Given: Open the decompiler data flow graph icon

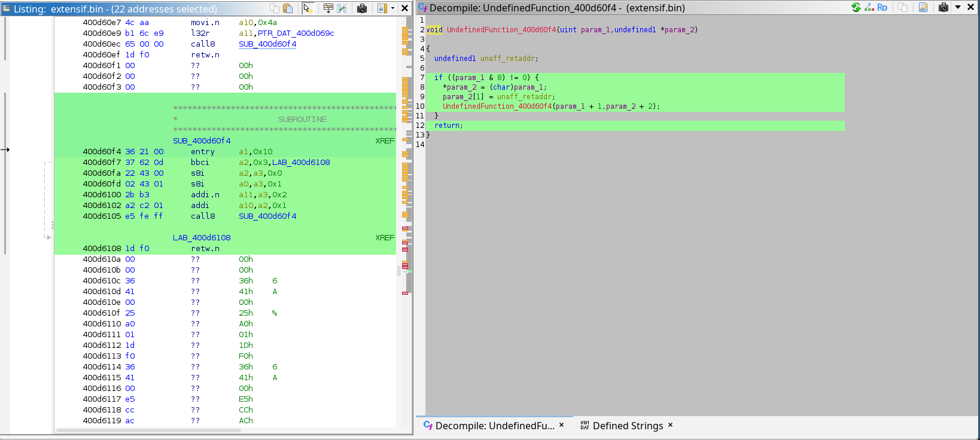Looking at the screenshot, I should [x=869, y=7].
